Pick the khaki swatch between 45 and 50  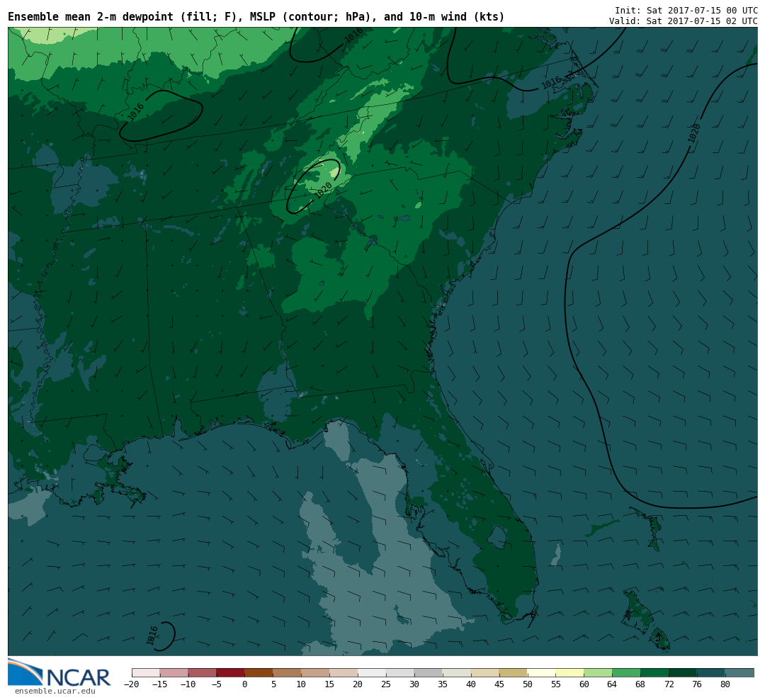514,672
